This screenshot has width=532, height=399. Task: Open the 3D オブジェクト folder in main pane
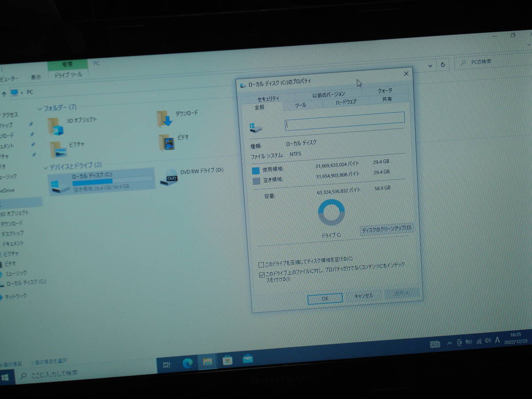72,126
